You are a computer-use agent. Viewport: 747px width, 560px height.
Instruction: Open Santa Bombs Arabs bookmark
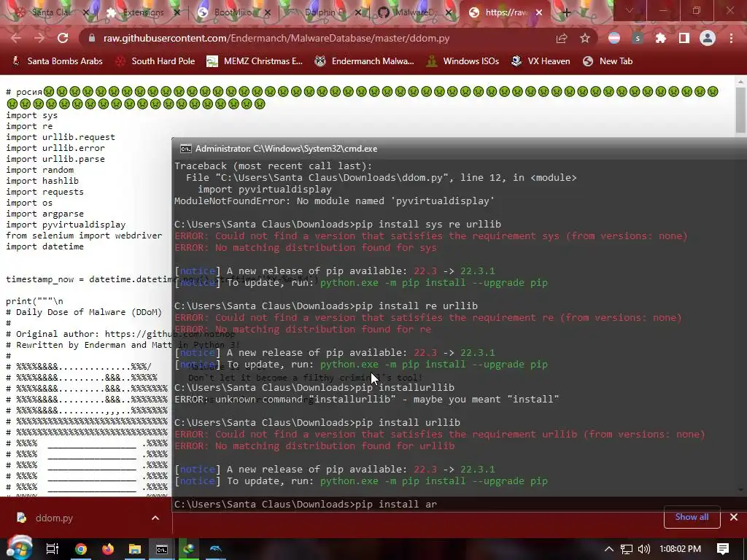(x=57, y=61)
